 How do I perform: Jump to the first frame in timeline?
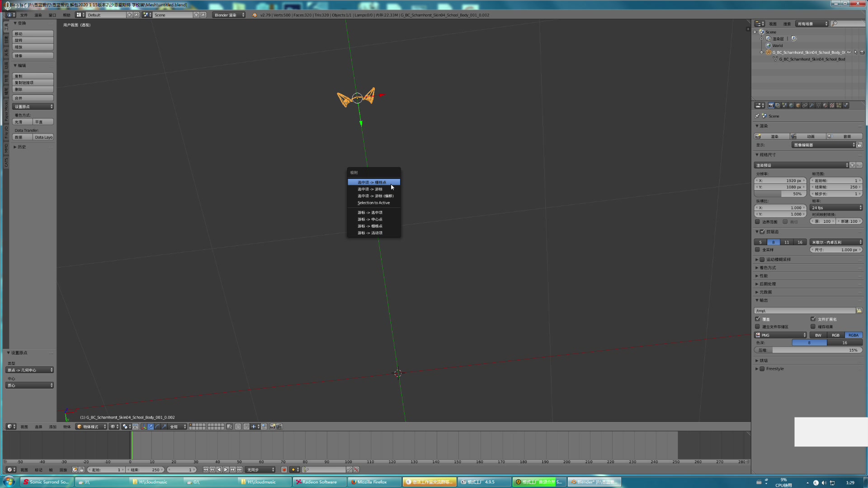pos(206,469)
